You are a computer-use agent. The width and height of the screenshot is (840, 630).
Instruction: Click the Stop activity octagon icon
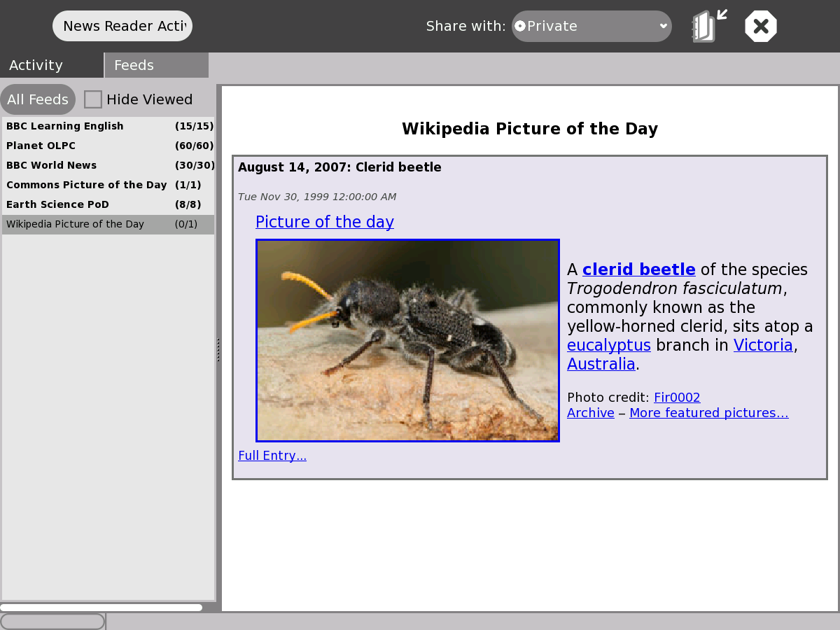pos(761,27)
